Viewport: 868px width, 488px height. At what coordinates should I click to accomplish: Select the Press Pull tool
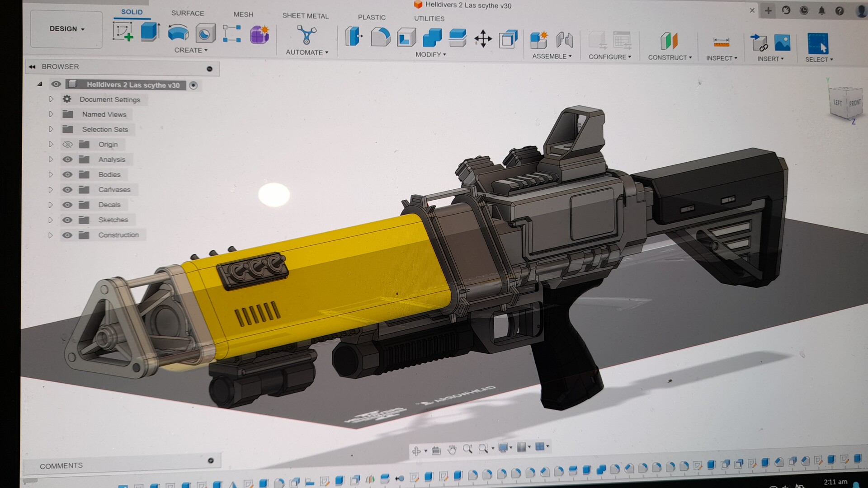tap(354, 37)
